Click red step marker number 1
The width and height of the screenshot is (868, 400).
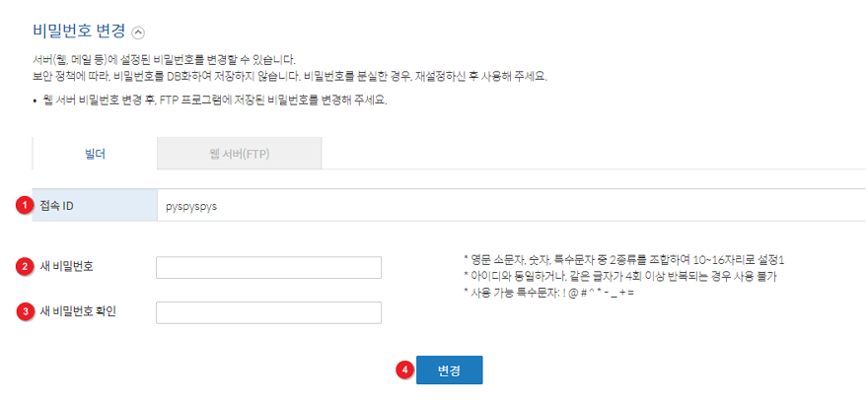point(24,206)
